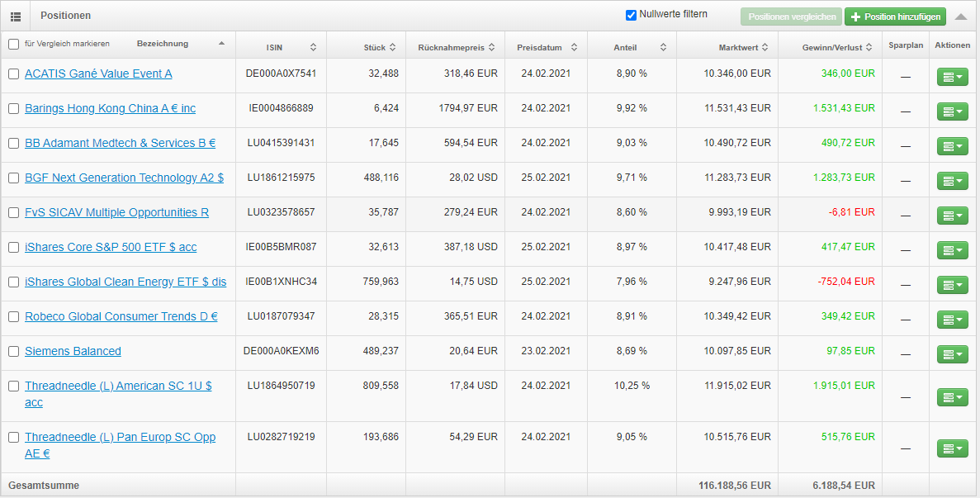Open actions menu for BB Adamant Medtech
The width and height of the screenshot is (980, 498).
953,146
